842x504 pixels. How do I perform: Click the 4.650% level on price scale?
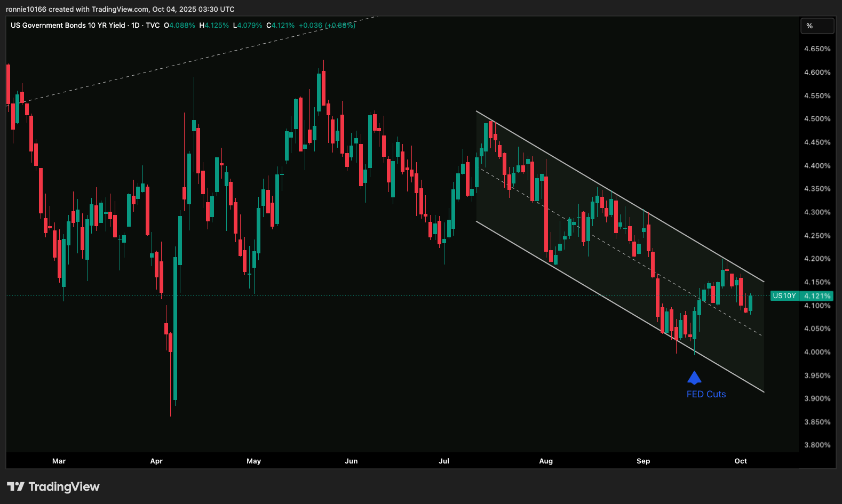[x=817, y=49]
